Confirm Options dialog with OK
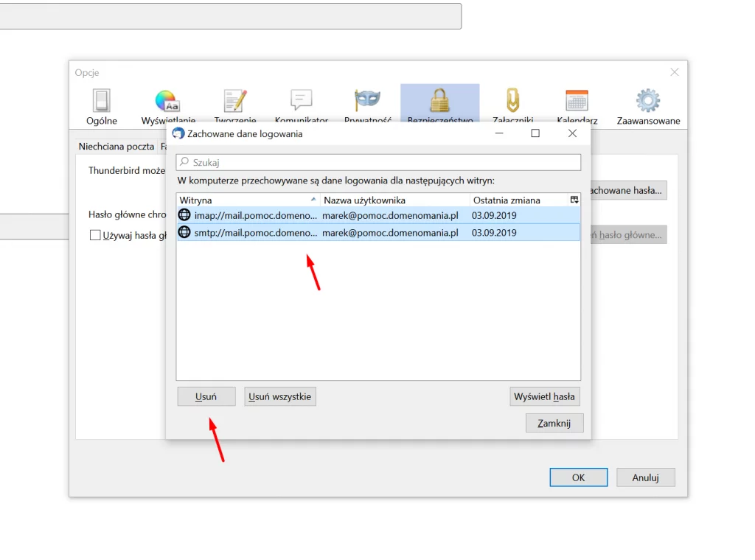Image resolution: width=755 pixels, height=560 pixels. (578, 477)
